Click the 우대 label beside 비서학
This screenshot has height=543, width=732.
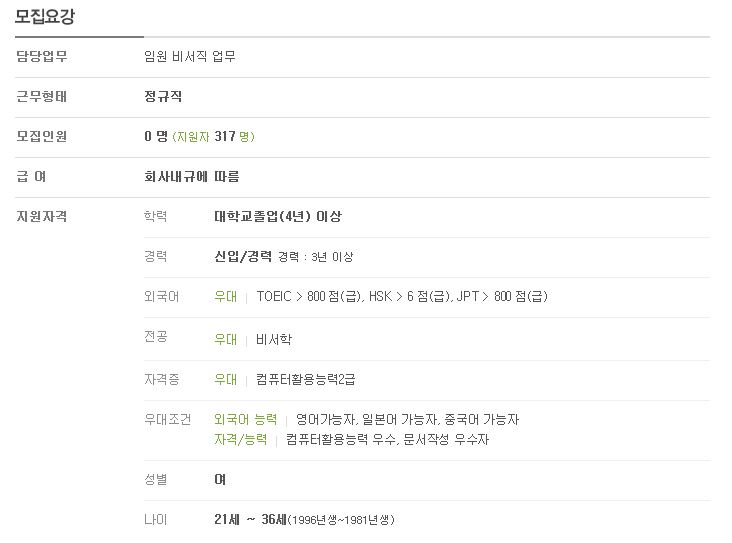pos(225,339)
